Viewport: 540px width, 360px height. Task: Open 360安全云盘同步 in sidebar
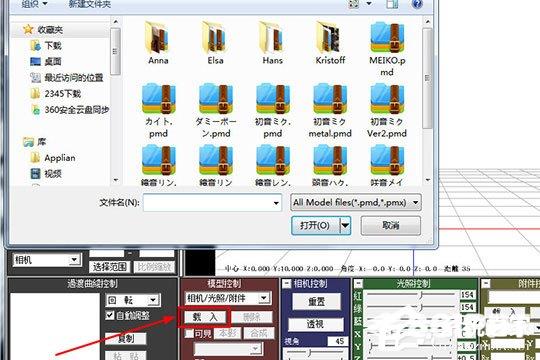point(70,110)
